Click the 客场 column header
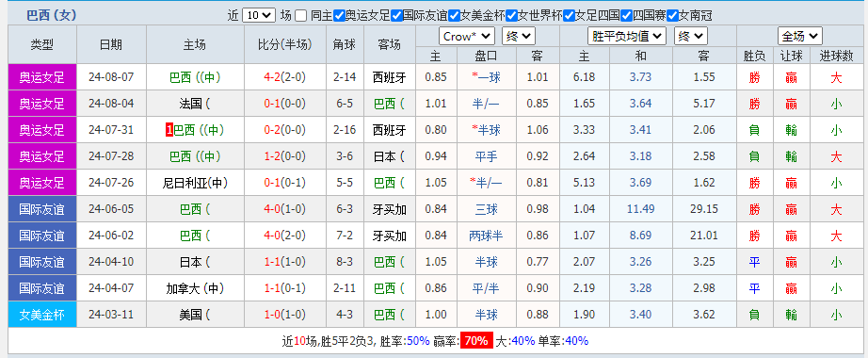Screen dimensions: 868x358 click(390, 45)
